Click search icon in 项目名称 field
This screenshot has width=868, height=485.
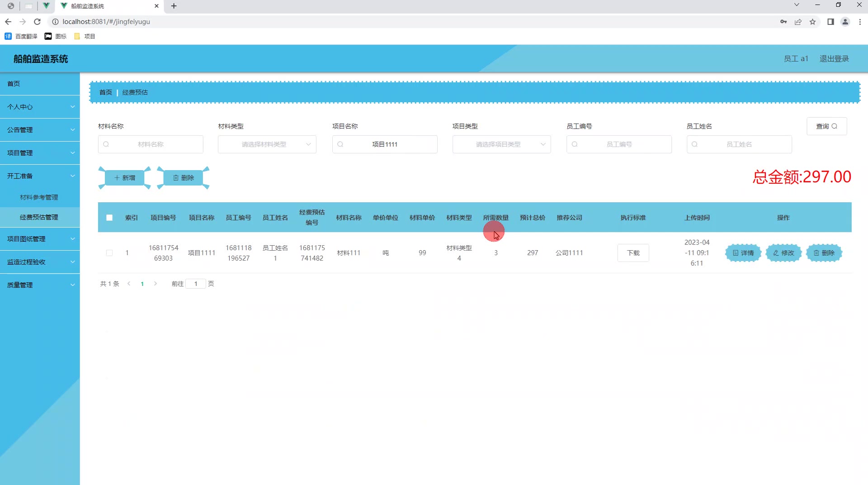pos(340,144)
